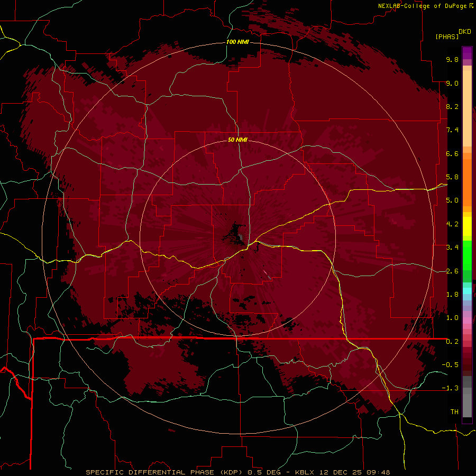
Task: Select the 9.8 value on the scale
Action: point(452,59)
